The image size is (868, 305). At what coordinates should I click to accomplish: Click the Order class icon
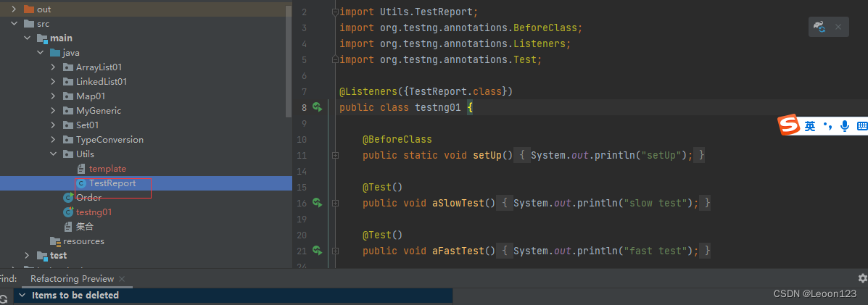pos(68,198)
